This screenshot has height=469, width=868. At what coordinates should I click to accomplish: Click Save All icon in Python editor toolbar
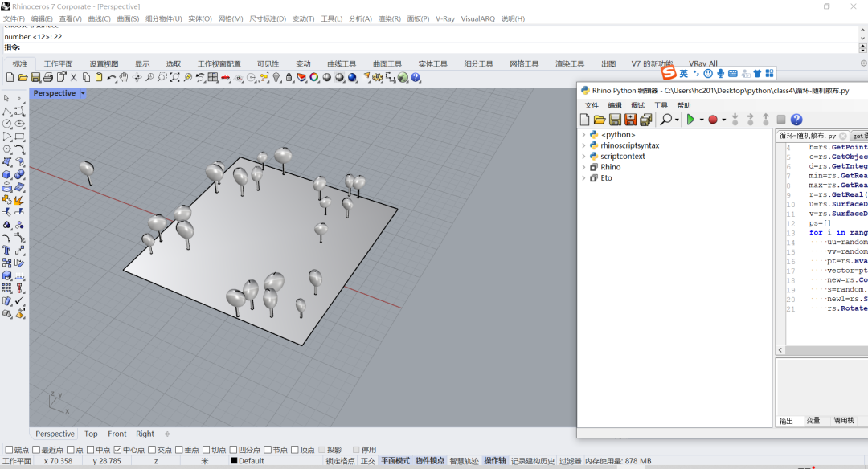pyautogui.click(x=645, y=120)
